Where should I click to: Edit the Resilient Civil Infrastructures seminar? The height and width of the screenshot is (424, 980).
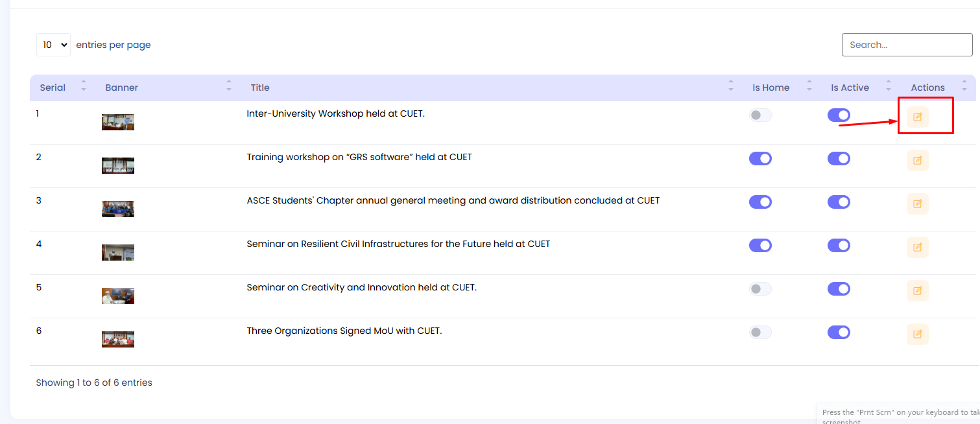click(x=917, y=247)
